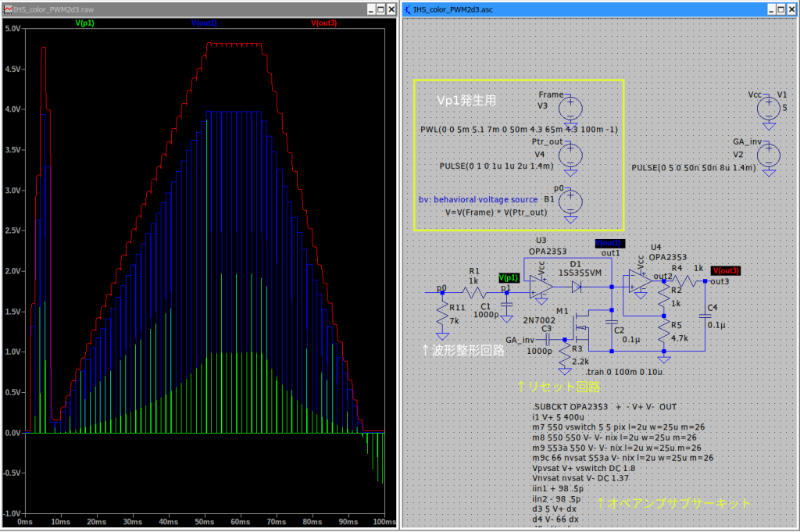The image size is (800, 532).
Task: Click the ground symbol below R11
Action: coord(442,336)
